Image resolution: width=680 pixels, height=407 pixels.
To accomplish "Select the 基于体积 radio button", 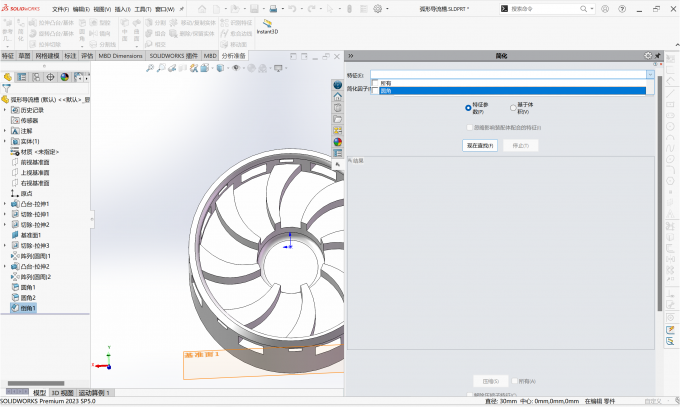I will (x=513, y=108).
